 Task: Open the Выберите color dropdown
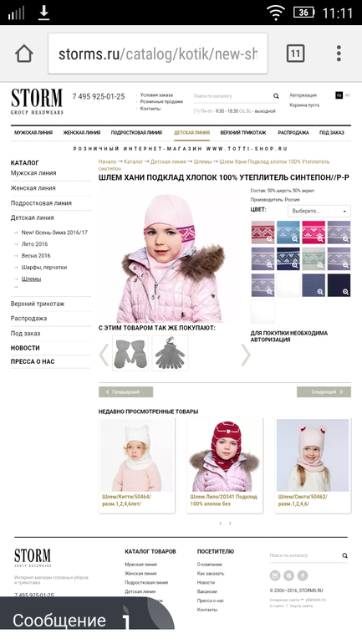(x=319, y=211)
